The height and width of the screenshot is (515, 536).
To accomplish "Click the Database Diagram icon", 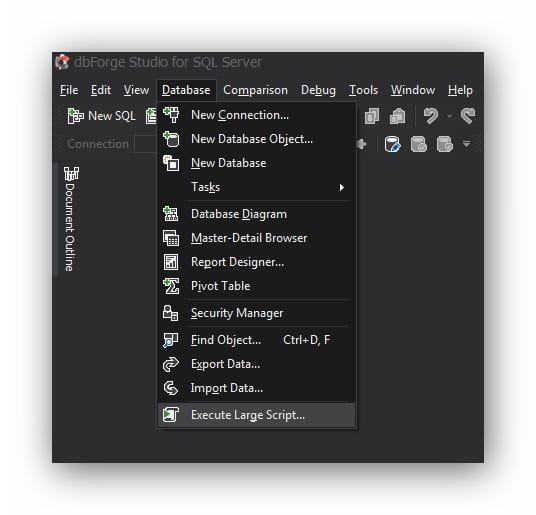I will click(171, 214).
